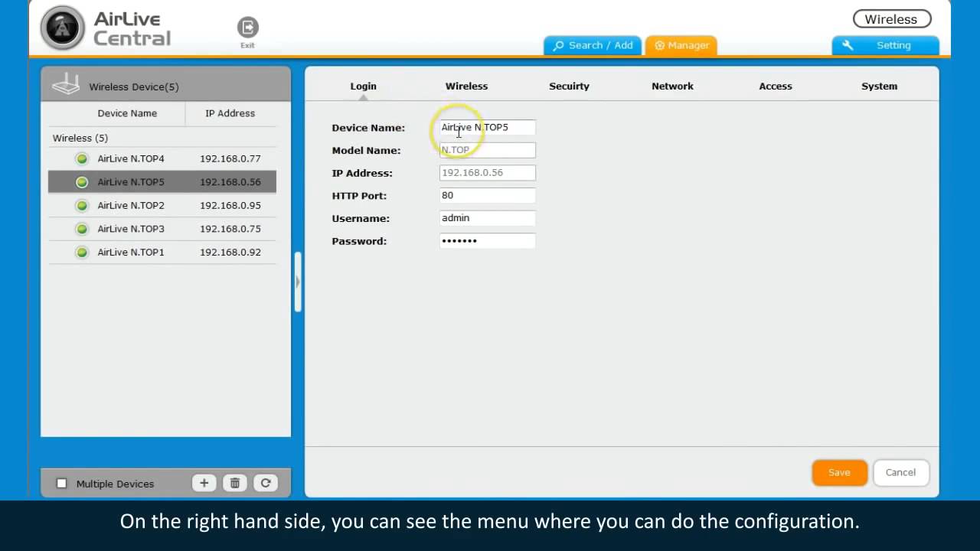Open the Manager tab

(x=681, y=45)
